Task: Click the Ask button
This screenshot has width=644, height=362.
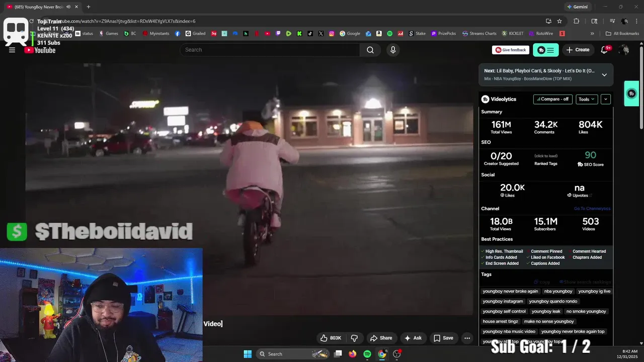Action: pyautogui.click(x=413, y=338)
